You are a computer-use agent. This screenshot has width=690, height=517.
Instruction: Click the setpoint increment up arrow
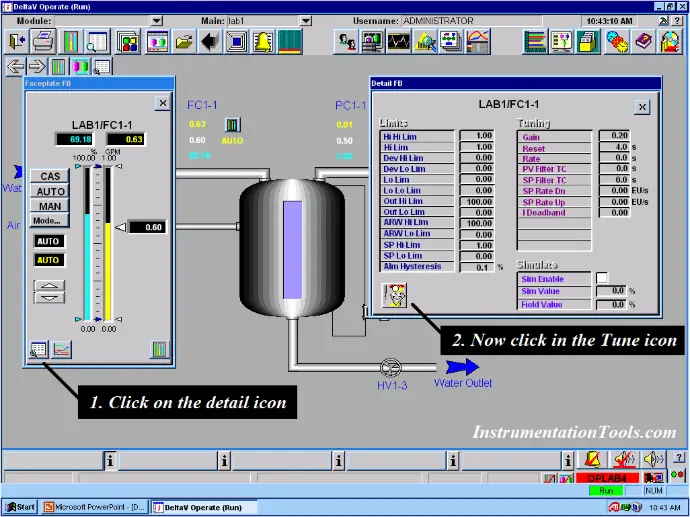pyautogui.click(x=49, y=286)
